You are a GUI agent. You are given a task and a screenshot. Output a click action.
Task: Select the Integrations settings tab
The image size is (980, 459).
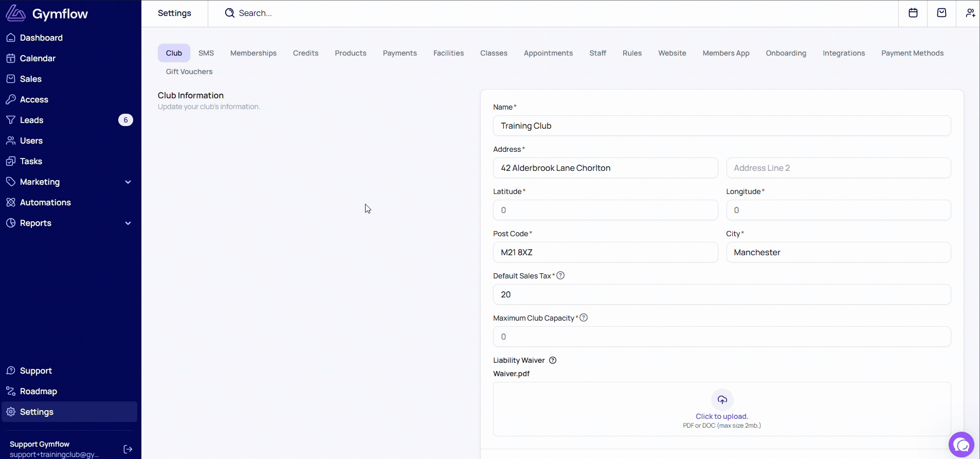point(843,53)
